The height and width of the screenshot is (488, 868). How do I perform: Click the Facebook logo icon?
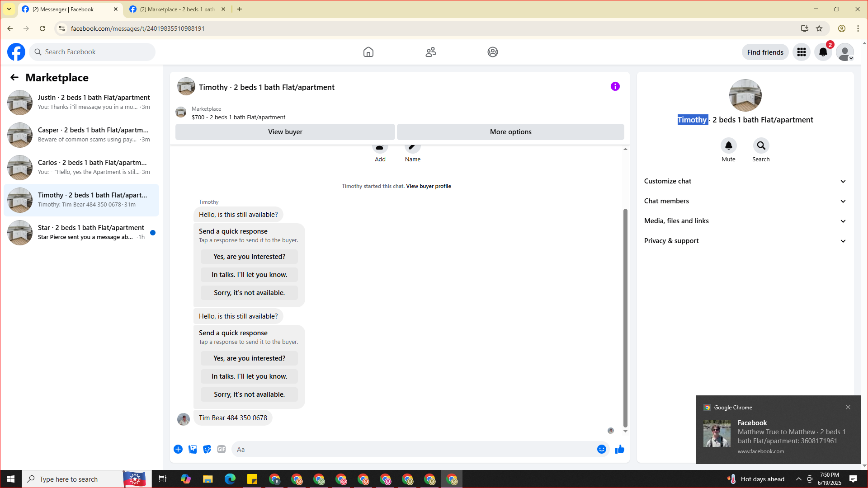pyautogui.click(x=16, y=52)
